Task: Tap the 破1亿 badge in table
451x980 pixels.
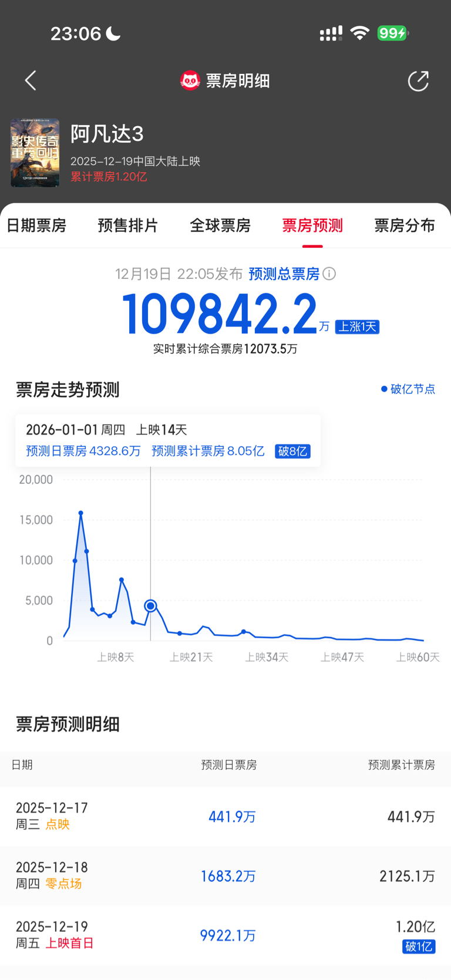Action: point(419,947)
